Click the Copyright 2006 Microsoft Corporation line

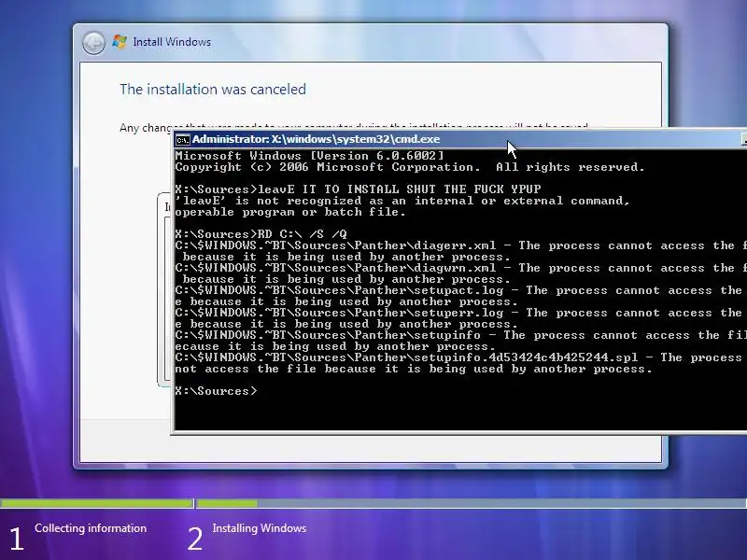pos(410,167)
